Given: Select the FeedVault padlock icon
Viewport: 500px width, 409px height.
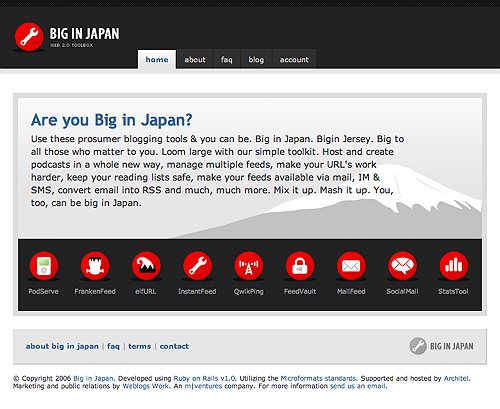Looking at the screenshot, I should [x=300, y=266].
